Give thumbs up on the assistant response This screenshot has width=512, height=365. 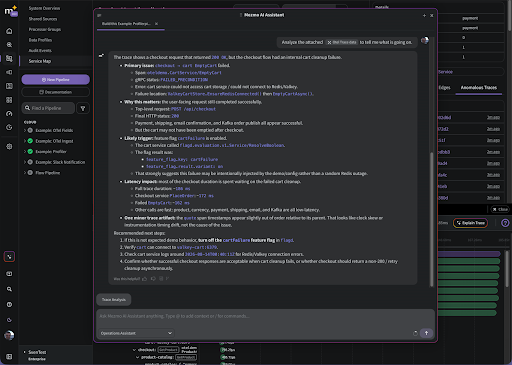145,279
